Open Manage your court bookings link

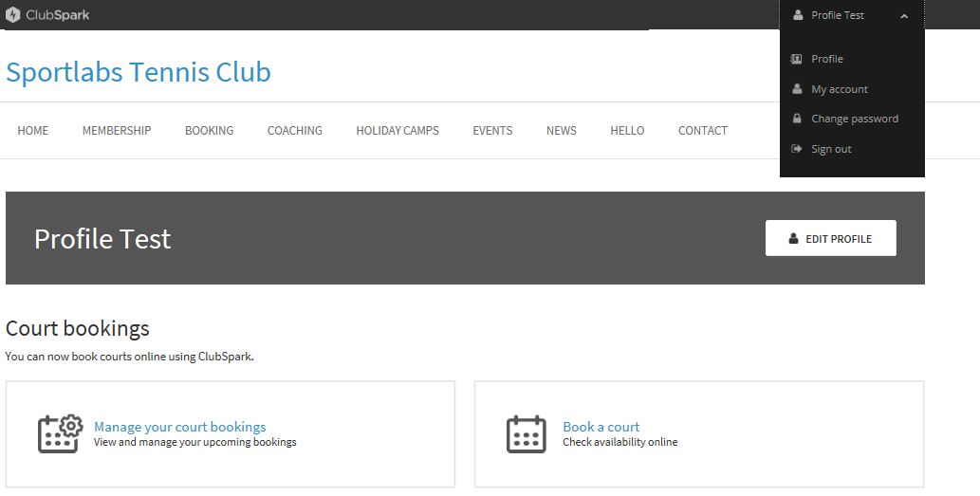coord(179,427)
